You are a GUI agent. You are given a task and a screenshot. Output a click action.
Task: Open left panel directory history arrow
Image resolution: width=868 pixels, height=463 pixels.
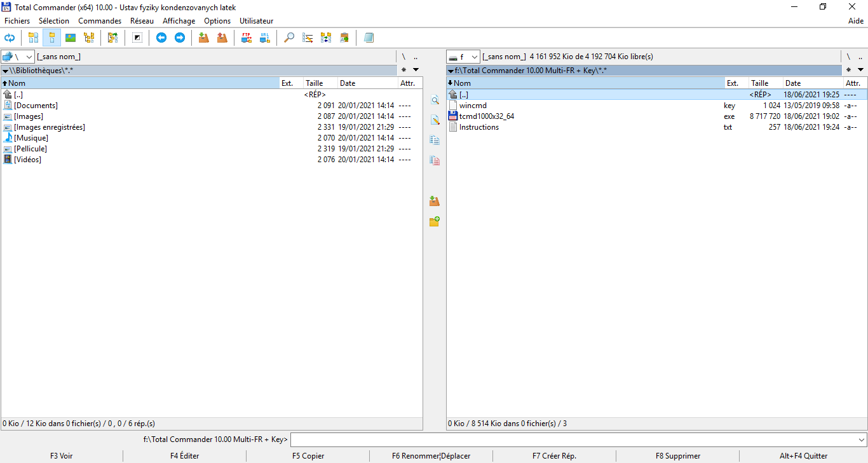[416, 70]
